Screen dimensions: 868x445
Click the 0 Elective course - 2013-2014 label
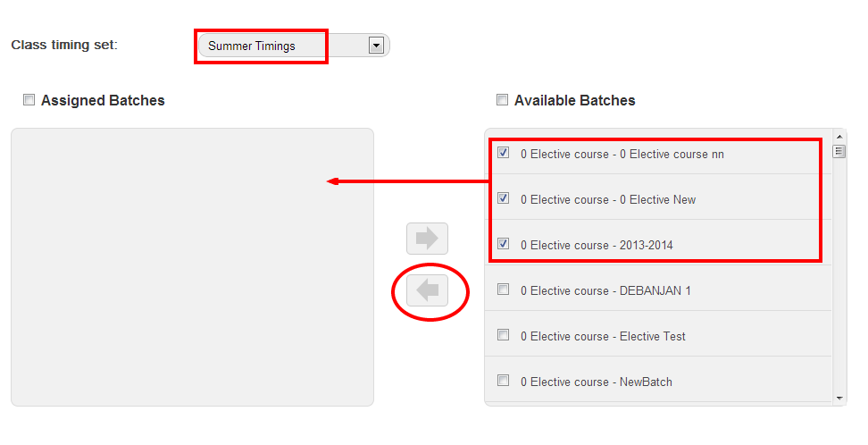pos(597,245)
